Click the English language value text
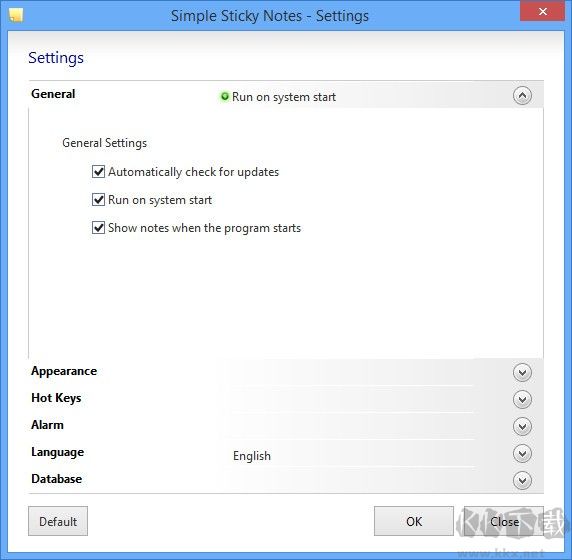Image resolution: width=572 pixels, height=560 pixels. coord(252,456)
